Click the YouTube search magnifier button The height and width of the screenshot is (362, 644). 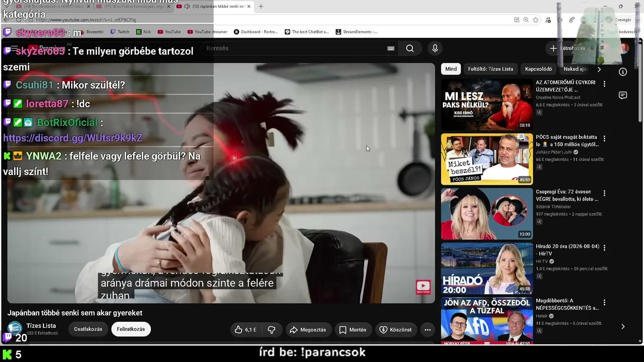pos(410,48)
